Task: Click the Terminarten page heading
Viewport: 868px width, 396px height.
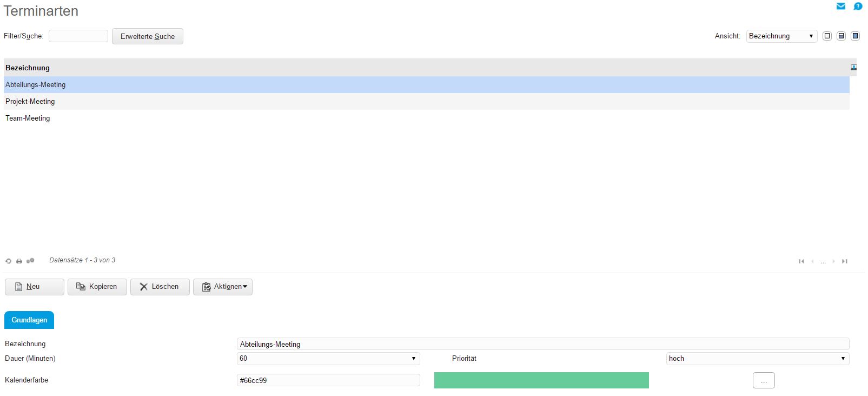Action: click(41, 11)
